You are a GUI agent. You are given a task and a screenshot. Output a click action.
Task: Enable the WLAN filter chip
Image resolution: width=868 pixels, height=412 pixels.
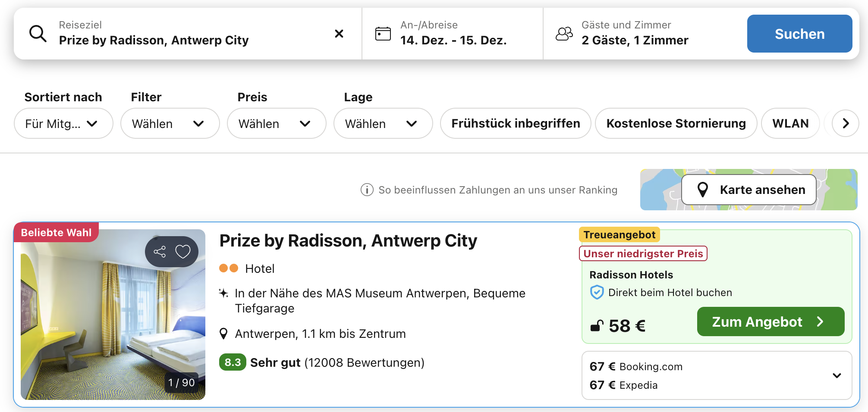(790, 124)
